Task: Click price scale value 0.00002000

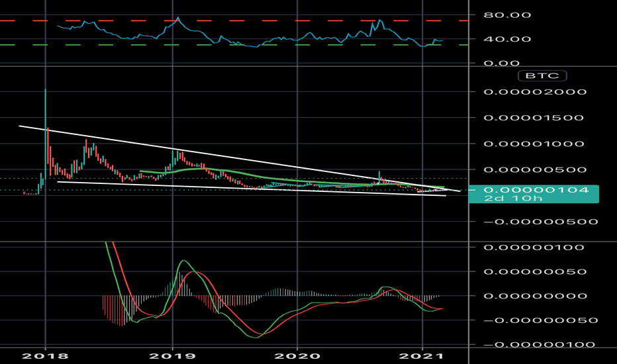Action: click(535, 92)
